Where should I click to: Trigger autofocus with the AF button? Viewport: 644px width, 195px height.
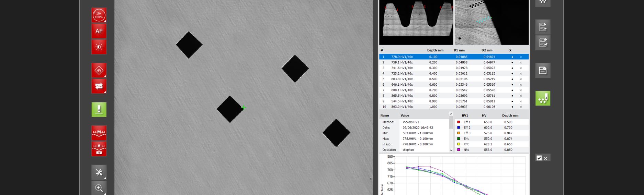[x=99, y=31]
